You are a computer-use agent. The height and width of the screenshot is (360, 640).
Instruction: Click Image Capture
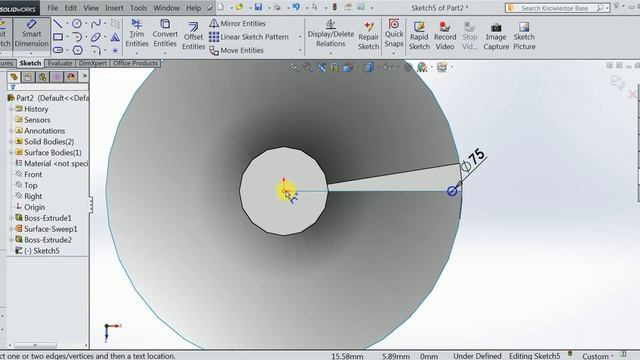(x=496, y=36)
